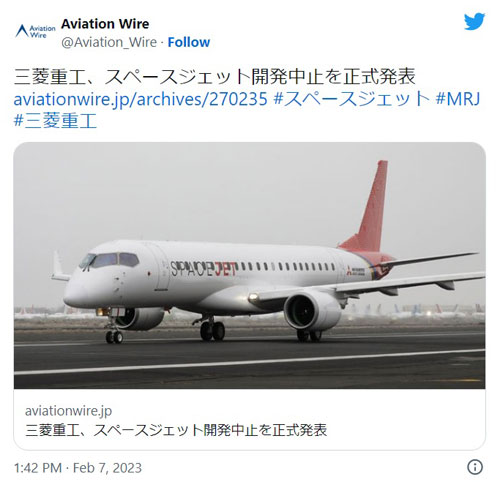This screenshot has height=482, width=500.
Task: Click the SPACEJET lettering on the fuselage
Action: [203, 269]
